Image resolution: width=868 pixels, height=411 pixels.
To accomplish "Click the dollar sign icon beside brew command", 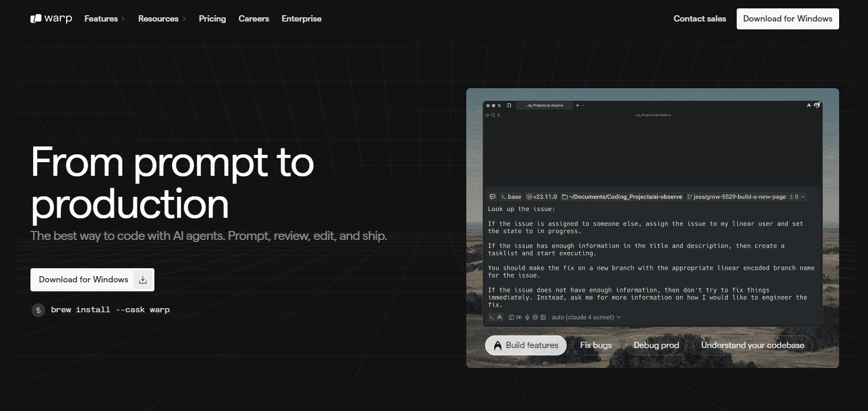I will tap(38, 310).
